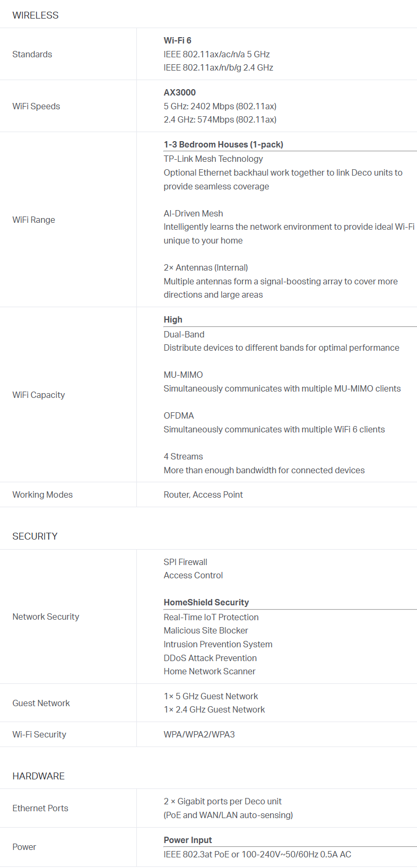Click the MU-MIMO feature text
The height and width of the screenshot is (868, 417).
pyautogui.click(x=183, y=375)
